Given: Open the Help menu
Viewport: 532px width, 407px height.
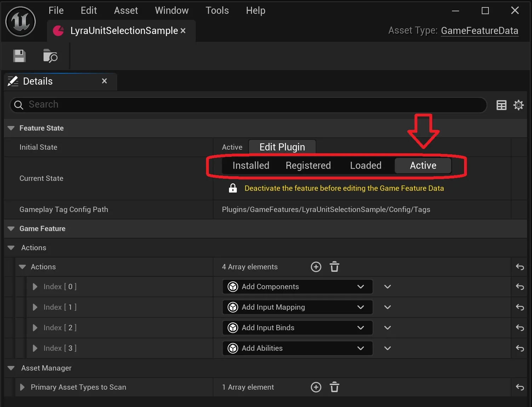Looking at the screenshot, I should coord(256,11).
